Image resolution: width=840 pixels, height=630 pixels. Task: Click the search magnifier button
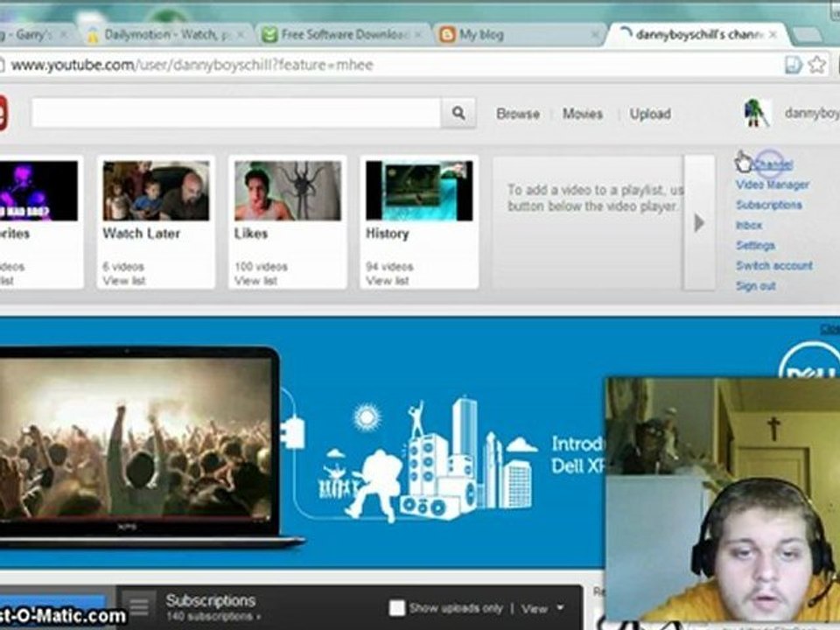[458, 113]
